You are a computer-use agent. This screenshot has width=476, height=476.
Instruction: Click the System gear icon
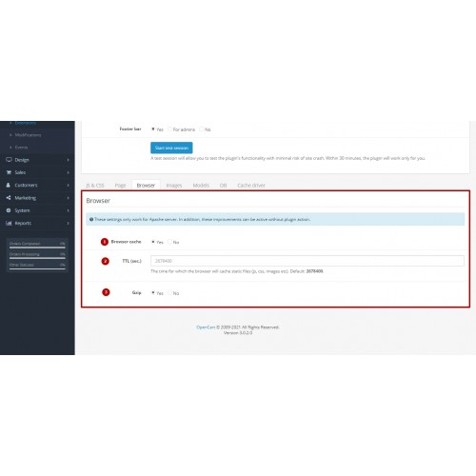point(9,210)
